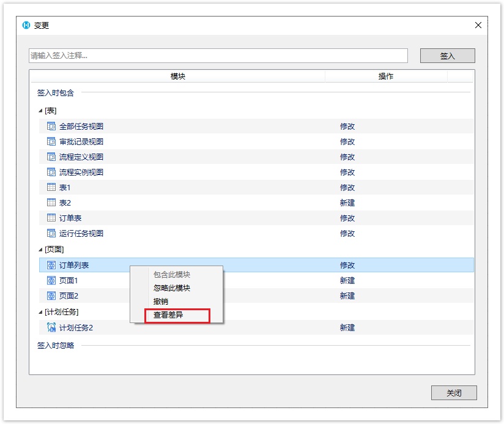Collapse the [计划任务] tree group
The height and width of the screenshot is (424, 504).
(x=40, y=313)
